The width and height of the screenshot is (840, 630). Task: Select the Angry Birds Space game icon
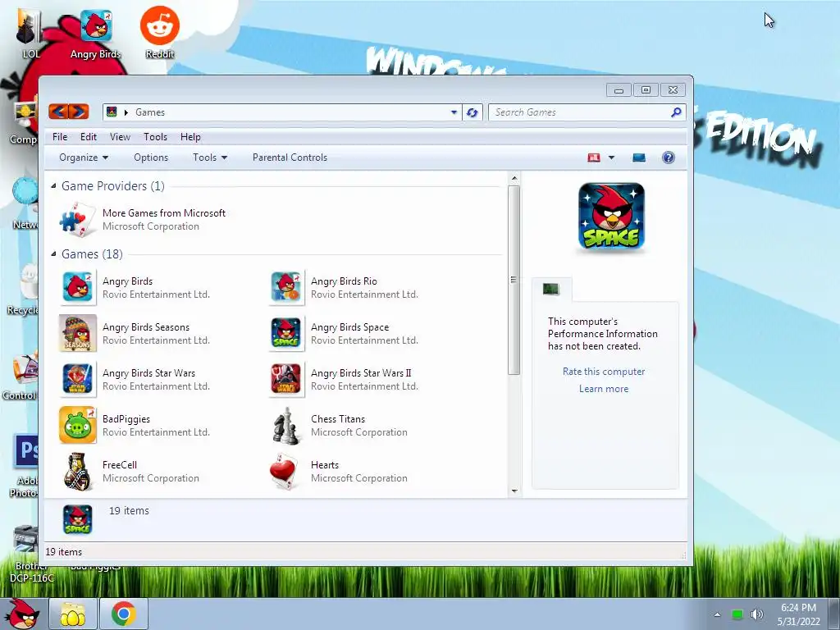286,333
